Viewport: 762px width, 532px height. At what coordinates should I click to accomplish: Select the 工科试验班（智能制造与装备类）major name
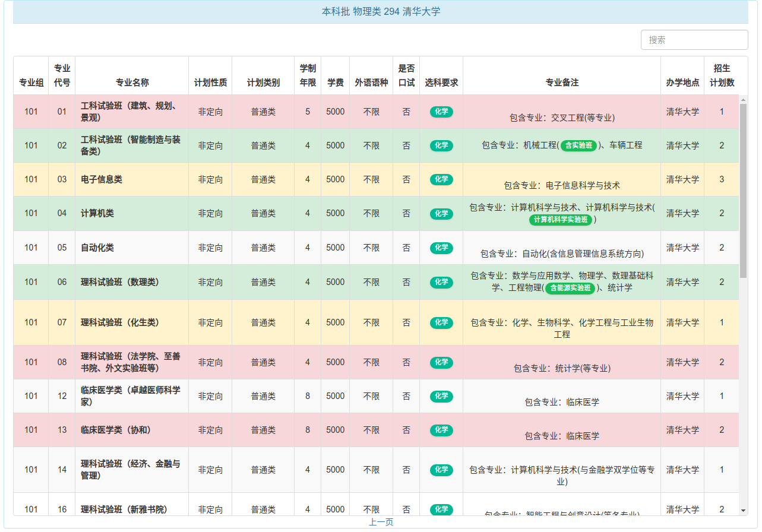click(x=131, y=145)
